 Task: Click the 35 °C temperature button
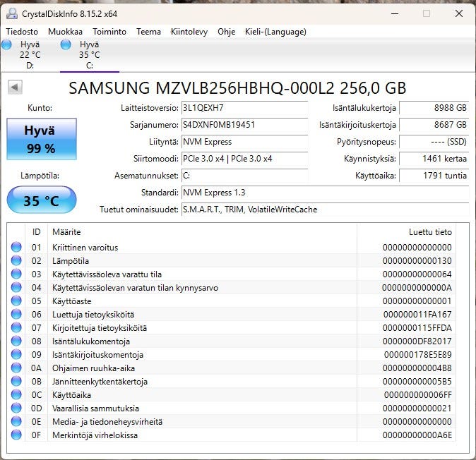pos(41,200)
